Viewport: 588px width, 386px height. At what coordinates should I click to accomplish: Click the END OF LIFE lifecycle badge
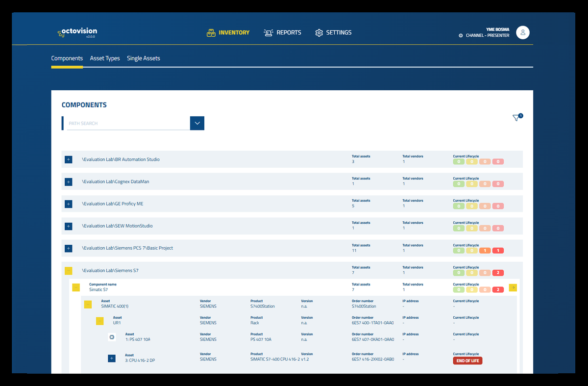467,360
